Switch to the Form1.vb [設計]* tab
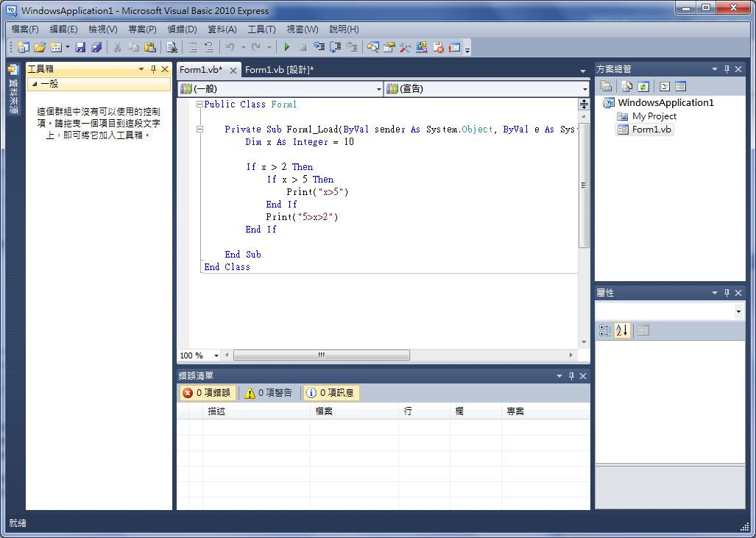 coord(279,70)
